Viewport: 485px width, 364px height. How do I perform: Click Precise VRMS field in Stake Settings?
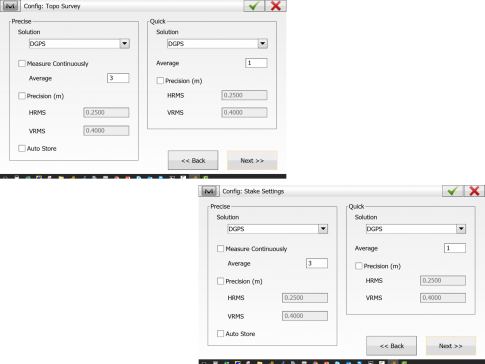click(305, 316)
